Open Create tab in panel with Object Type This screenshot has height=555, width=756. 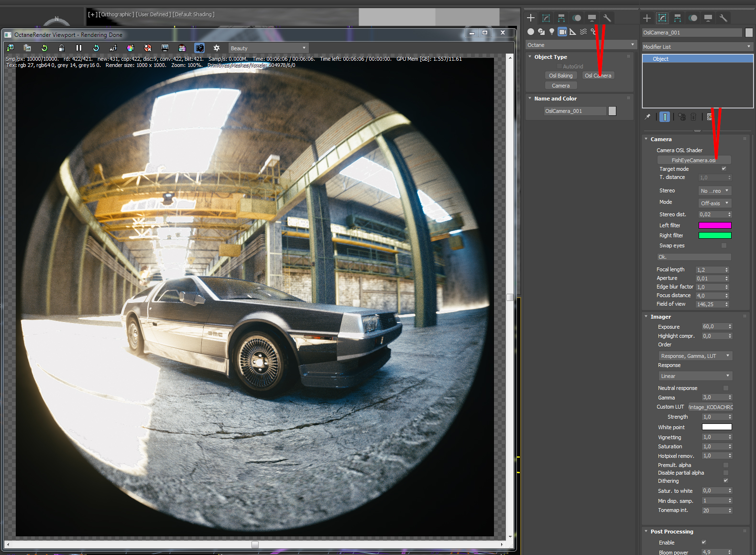tap(531, 18)
